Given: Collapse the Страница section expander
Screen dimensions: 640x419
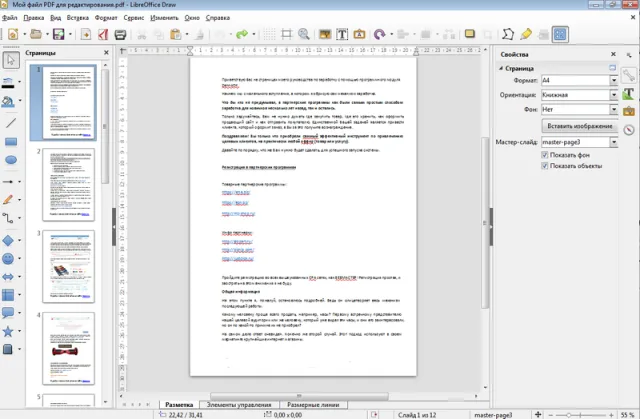Looking at the screenshot, I should click(501, 68).
